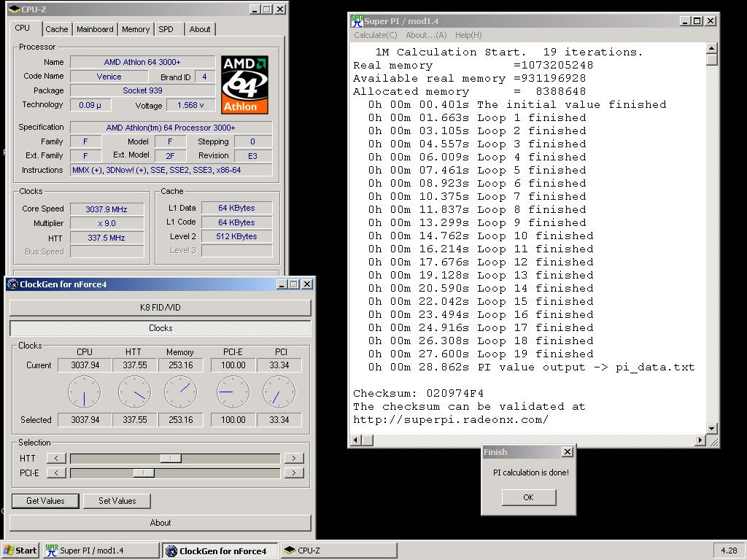Click Super PI scrollbar up arrow
The height and width of the screenshot is (560, 747).
712,48
